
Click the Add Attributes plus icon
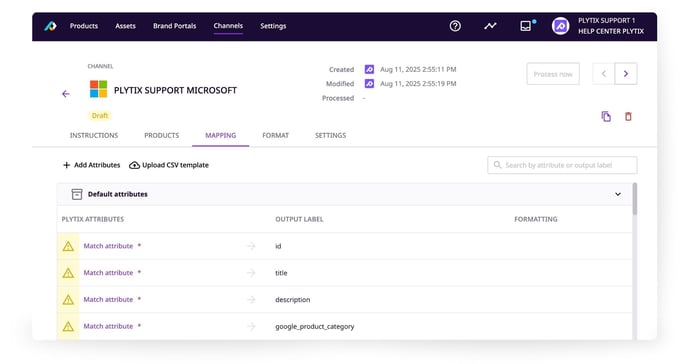[67, 165]
